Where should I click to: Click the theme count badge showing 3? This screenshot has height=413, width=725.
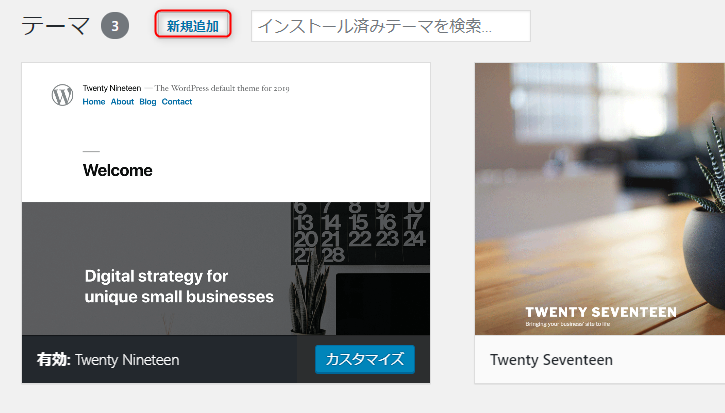tap(115, 26)
